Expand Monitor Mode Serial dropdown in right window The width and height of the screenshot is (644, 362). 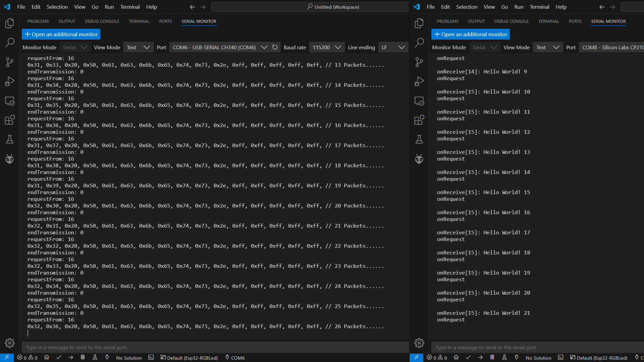coord(485,47)
